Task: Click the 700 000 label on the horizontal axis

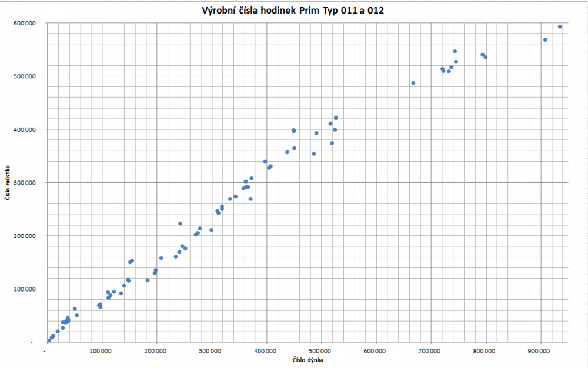Action: [431, 351]
